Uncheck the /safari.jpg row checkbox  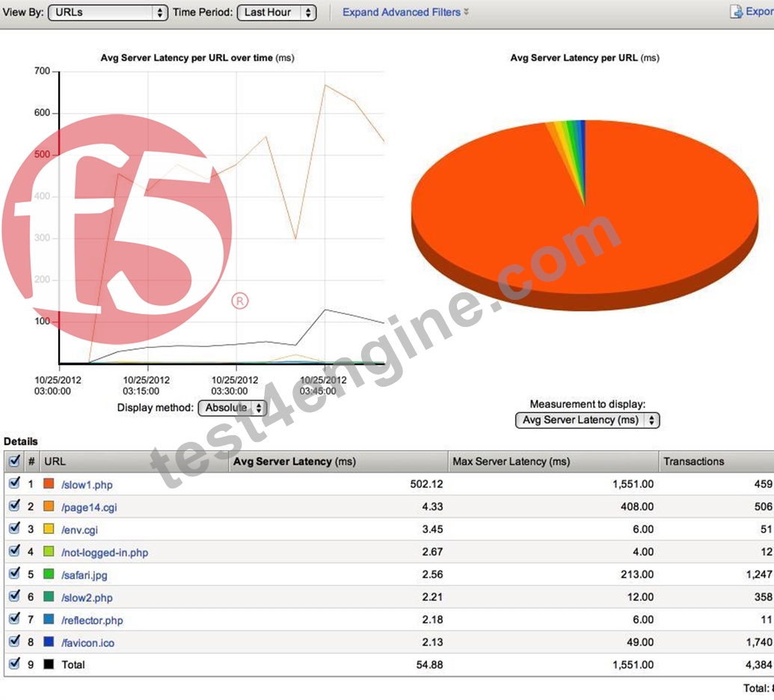14,574
